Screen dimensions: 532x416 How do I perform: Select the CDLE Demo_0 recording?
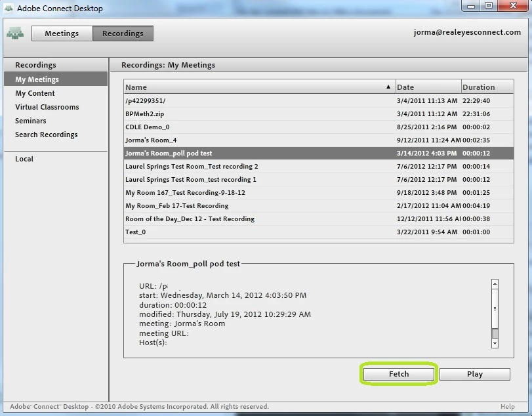[x=319, y=127]
